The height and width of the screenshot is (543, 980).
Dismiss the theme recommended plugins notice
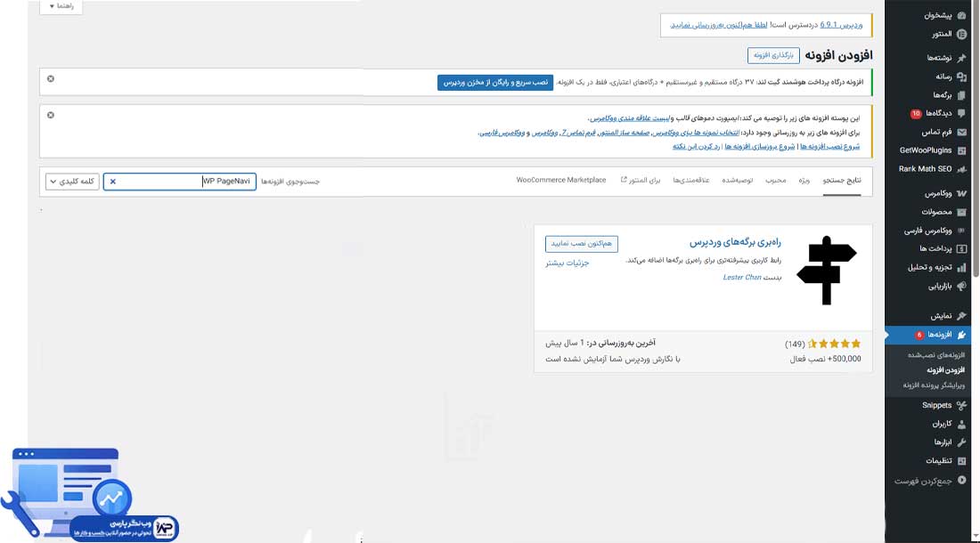coord(51,115)
